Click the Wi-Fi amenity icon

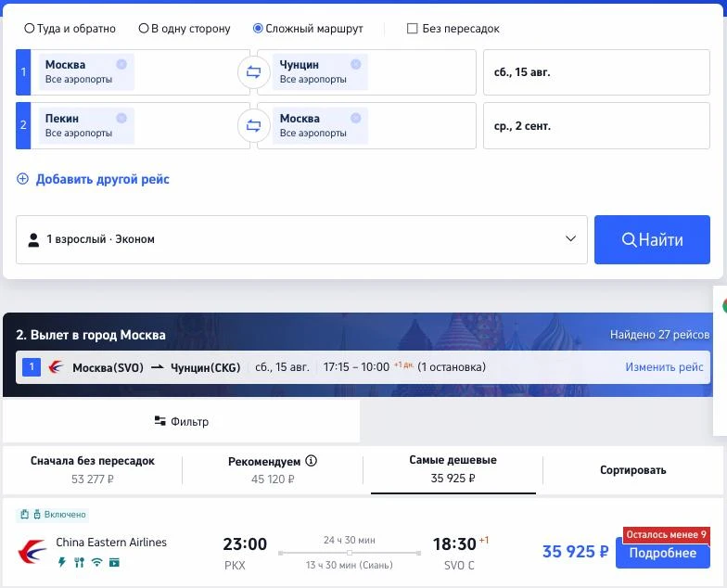pyautogui.click(x=96, y=562)
